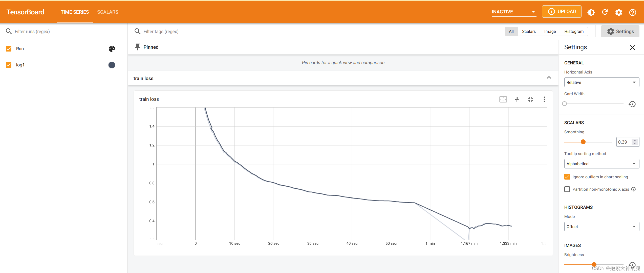The width and height of the screenshot is (644, 273).
Task: Select the Image tag filter
Action: [550, 31]
